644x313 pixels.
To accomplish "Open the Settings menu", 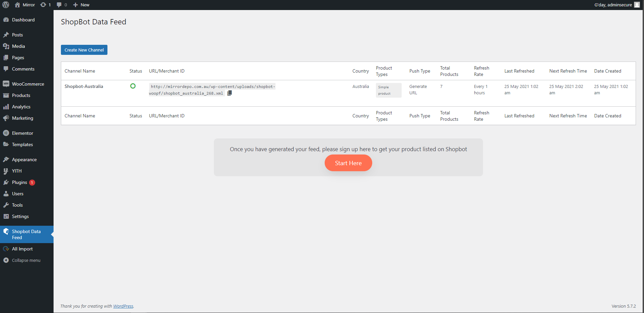I will tap(27, 216).
